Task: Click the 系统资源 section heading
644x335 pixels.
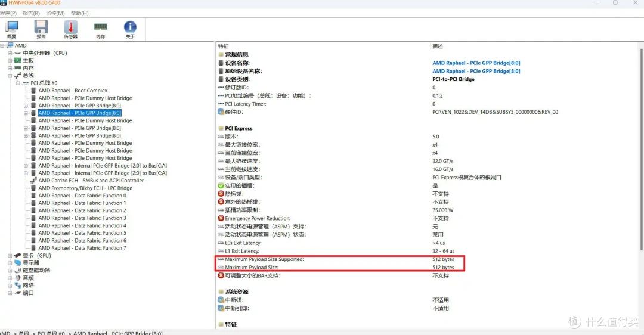Action: click(x=237, y=292)
